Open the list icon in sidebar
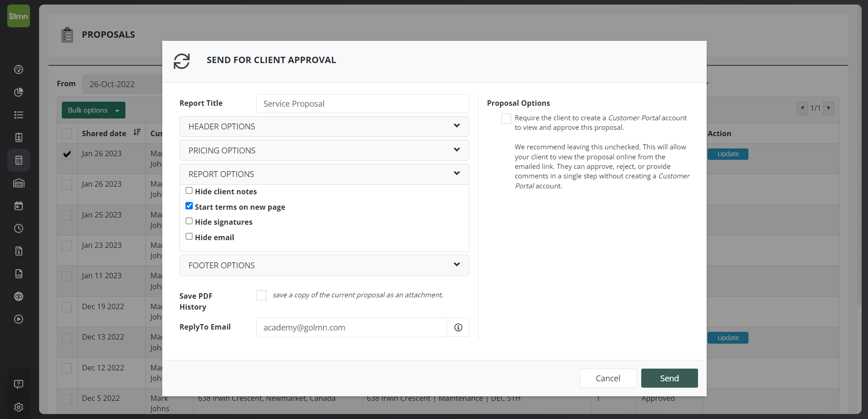 point(19,115)
